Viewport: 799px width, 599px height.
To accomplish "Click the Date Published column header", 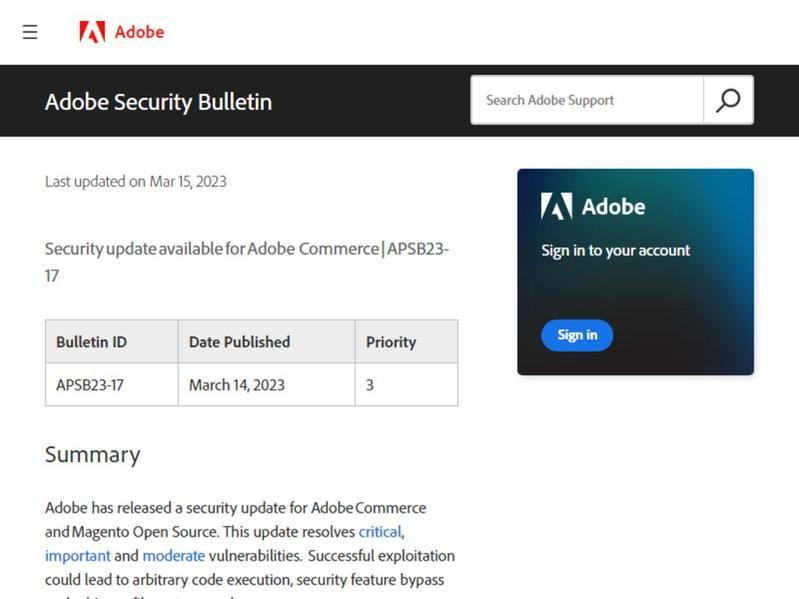I will pos(267,342).
